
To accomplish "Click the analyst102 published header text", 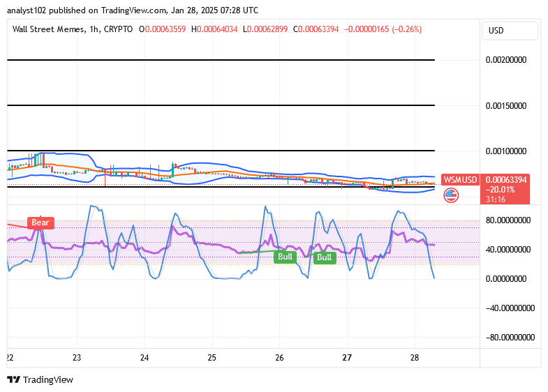I will click(133, 10).
